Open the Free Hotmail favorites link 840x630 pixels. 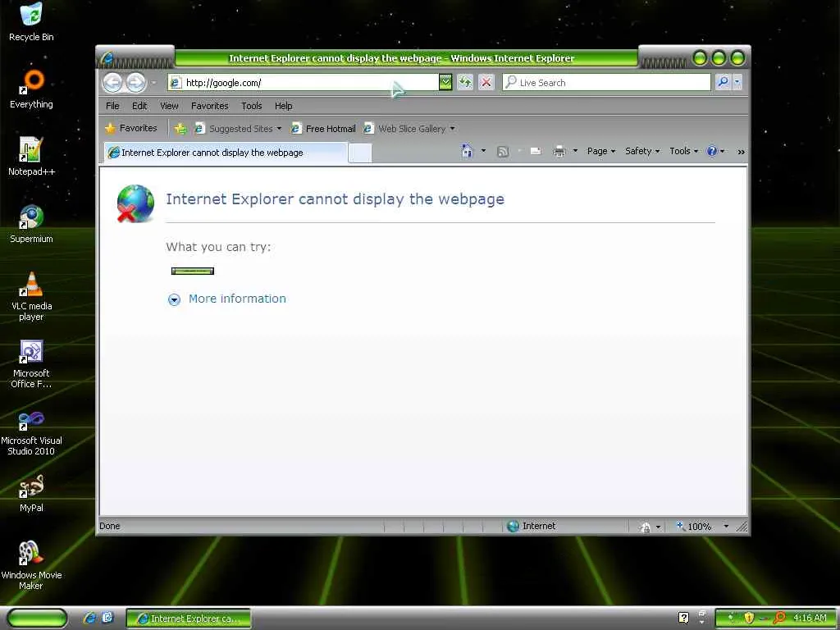323,129
